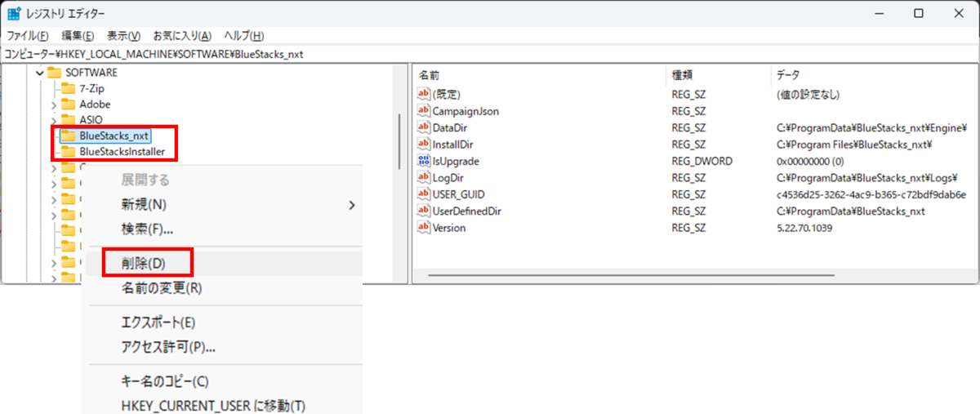The width and height of the screenshot is (980, 414).
Task: Click the Registry Editor app icon in title bar
Action: pyautogui.click(x=14, y=14)
